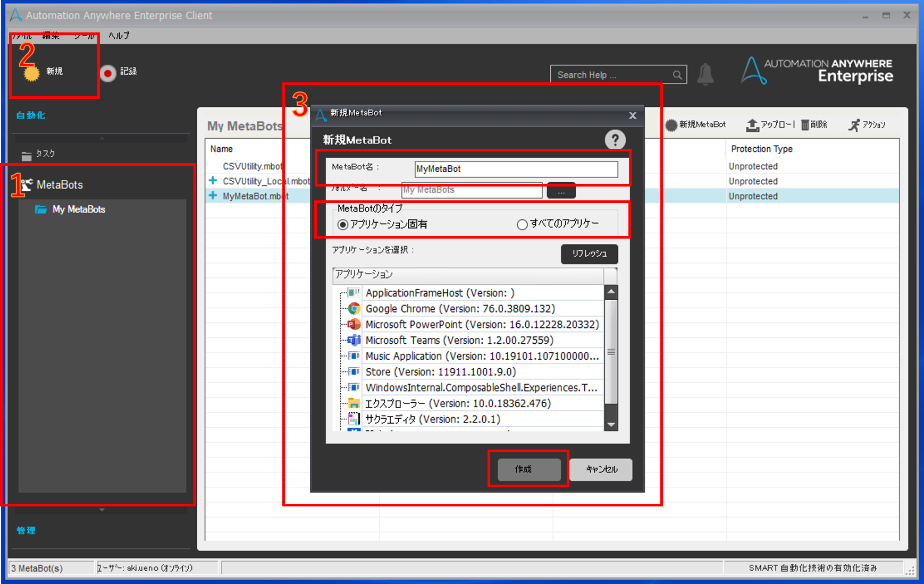924x584 pixels.
Task: Select CSVUtility.mbot in the list
Action: [253, 166]
